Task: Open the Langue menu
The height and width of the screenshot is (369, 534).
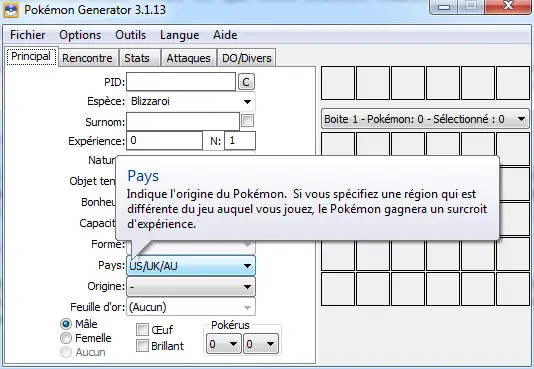Action: 179,35
